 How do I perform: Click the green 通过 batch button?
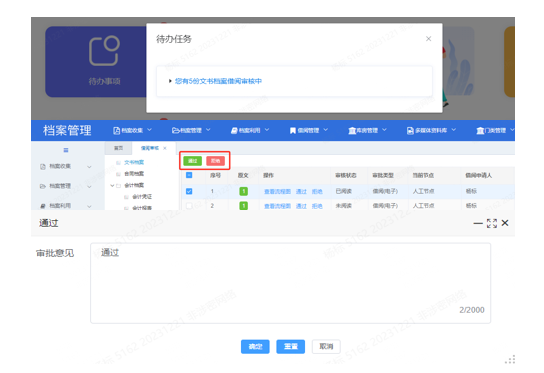click(x=193, y=161)
